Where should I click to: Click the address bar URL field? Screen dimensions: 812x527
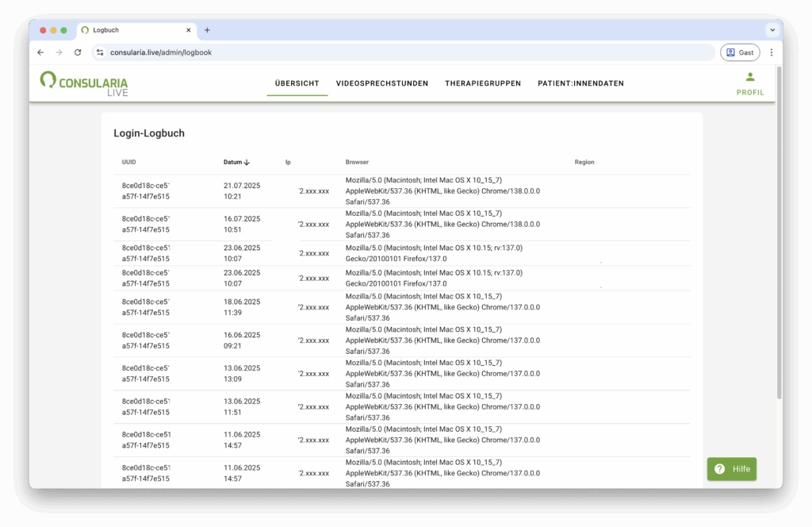tap(396, 52)
